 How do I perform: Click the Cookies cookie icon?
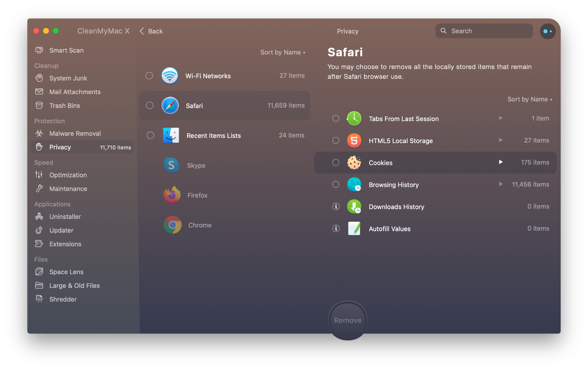pos(354,163)
